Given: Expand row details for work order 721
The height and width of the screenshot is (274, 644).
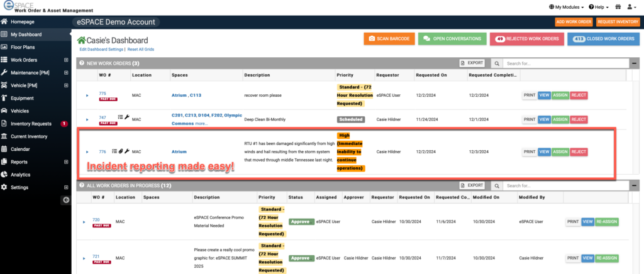Looking at the screenshot, I should 84,258.
